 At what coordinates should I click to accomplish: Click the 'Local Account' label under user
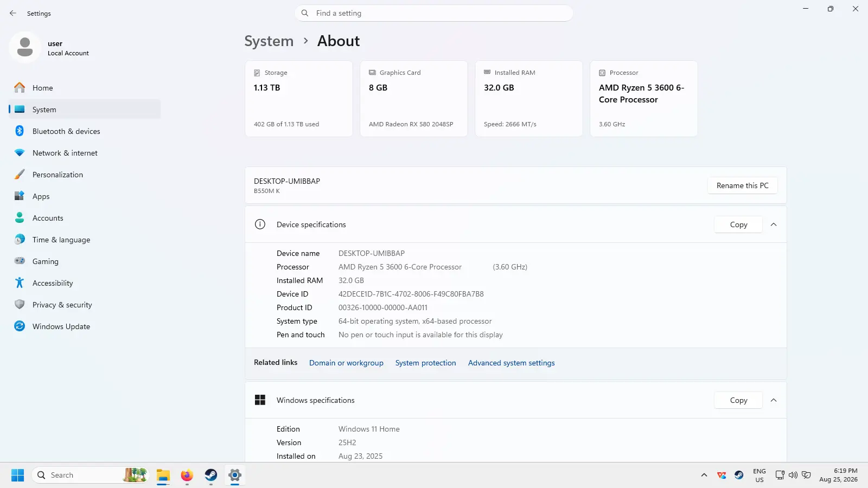pos(68,53)
